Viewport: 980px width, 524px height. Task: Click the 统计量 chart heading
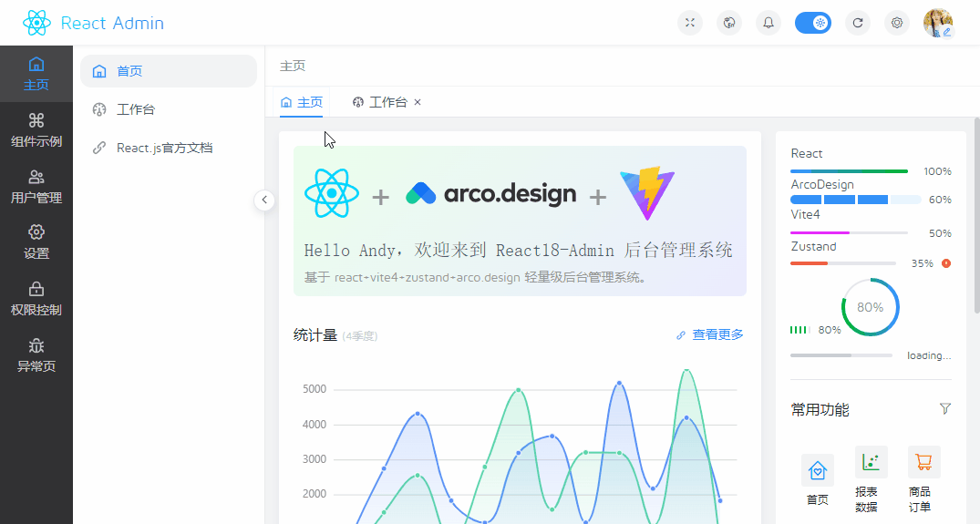[315, 335]
